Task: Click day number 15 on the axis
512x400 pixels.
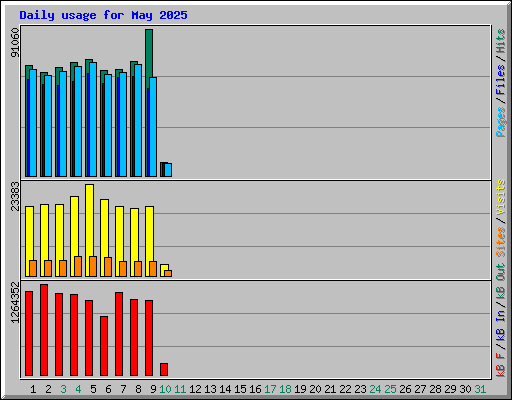Action: (x=240, y=389)
